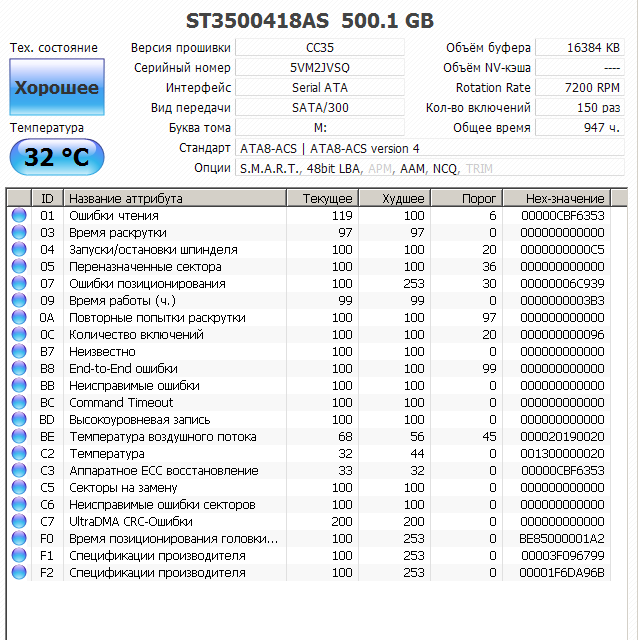This screenshot has width=638, height=640.
Task: Click the Rotation Rate field 7200 RPM
Action: [x=580, y=88]
